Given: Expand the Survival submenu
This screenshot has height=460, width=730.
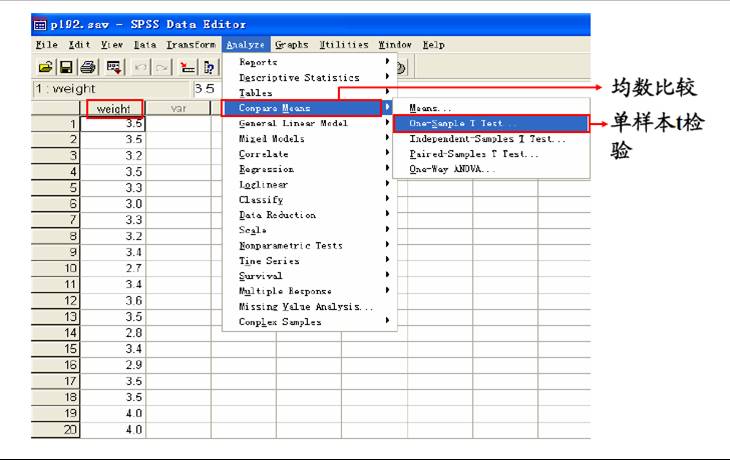Looking at the screenshot, I should (310, 276).
